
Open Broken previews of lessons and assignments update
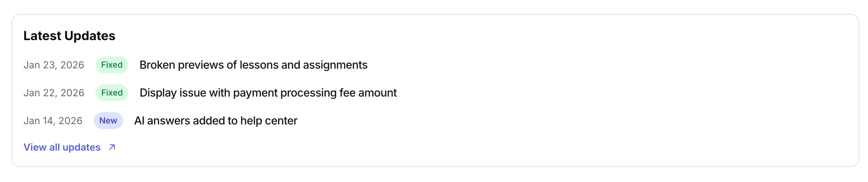[x=253, y=65]
